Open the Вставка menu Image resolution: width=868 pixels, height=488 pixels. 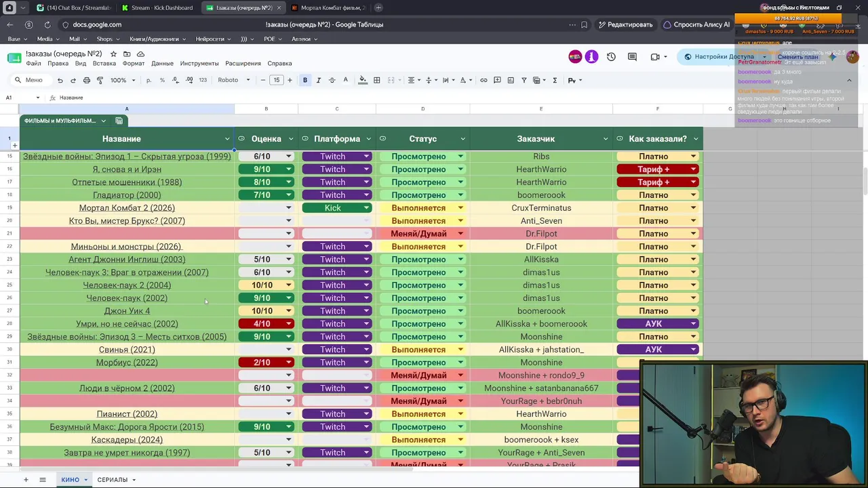pos(104,64)
